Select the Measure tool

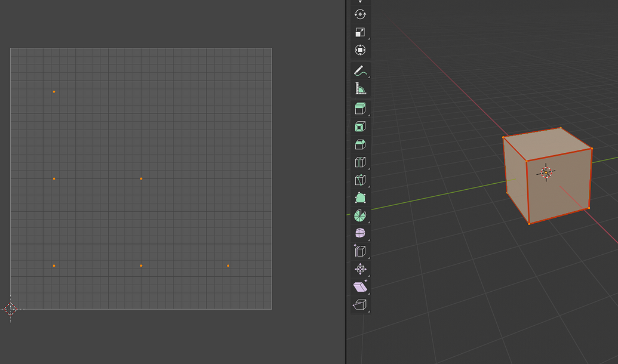coord(360,88)
